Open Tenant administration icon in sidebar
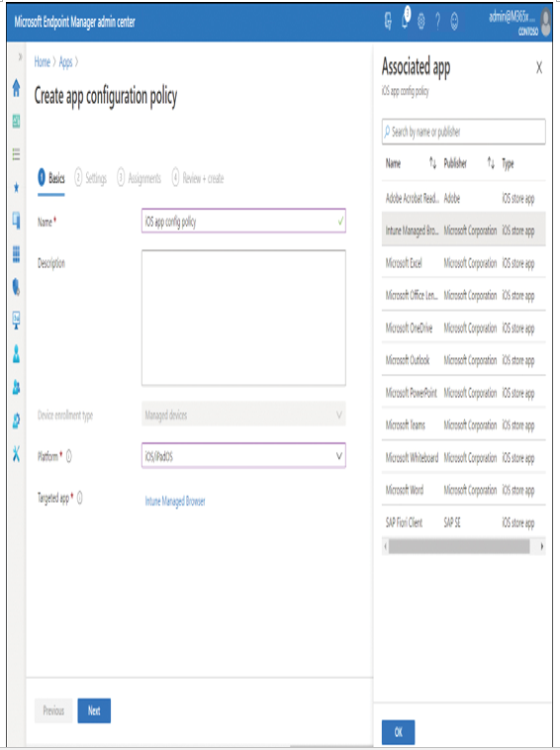 [16, 421]
